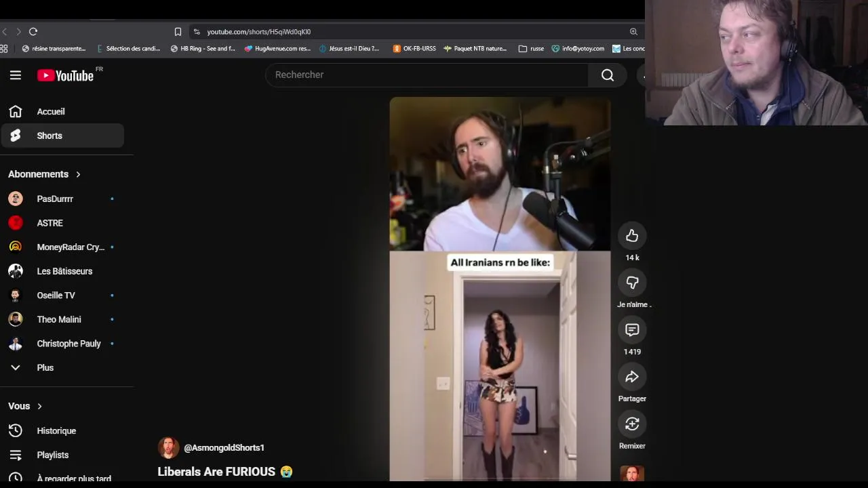Click the YouTube logo
This screenshot has height=488, width=868.
pos(65,75)
